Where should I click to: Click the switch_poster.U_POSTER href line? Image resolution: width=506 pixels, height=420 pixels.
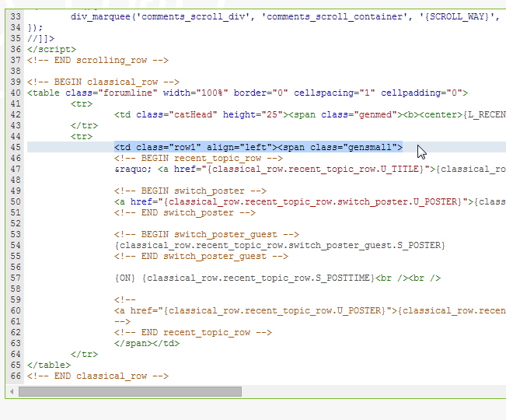click(x=310, y=201)
